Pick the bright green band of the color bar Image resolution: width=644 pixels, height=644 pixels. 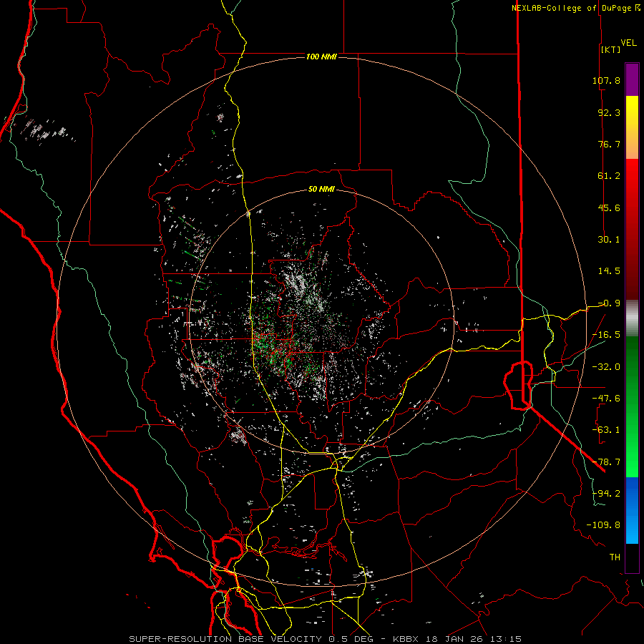[x=632, y=462]
